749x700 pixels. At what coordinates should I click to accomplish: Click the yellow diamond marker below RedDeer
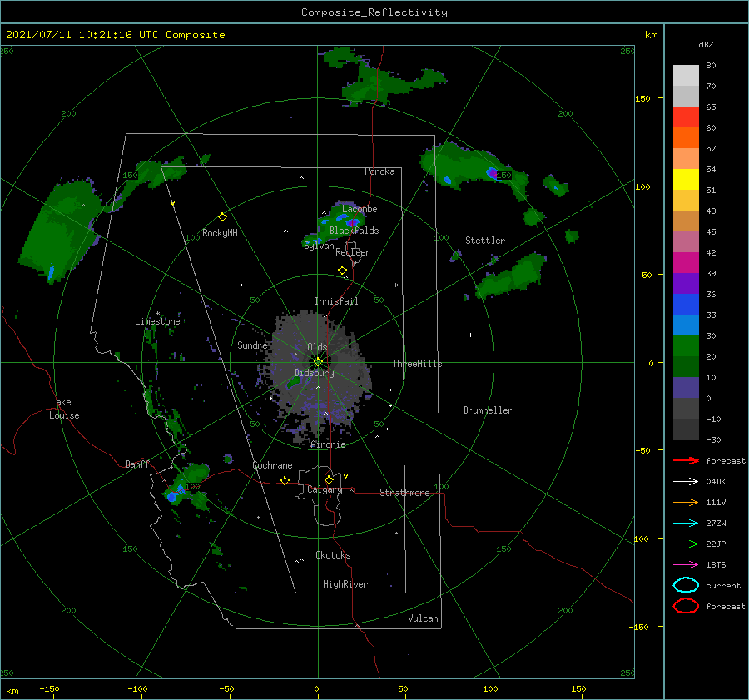342,271
